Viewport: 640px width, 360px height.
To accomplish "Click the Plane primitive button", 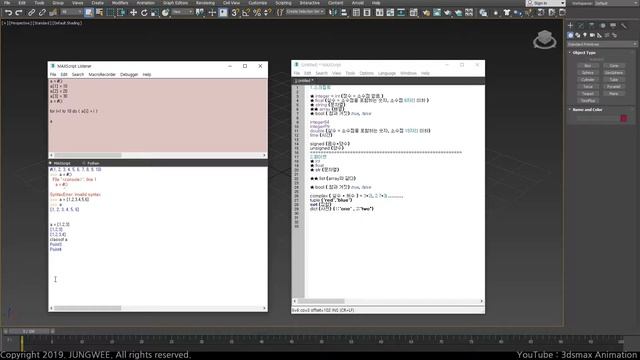I will pyautogui.click(x=614, y=93).
